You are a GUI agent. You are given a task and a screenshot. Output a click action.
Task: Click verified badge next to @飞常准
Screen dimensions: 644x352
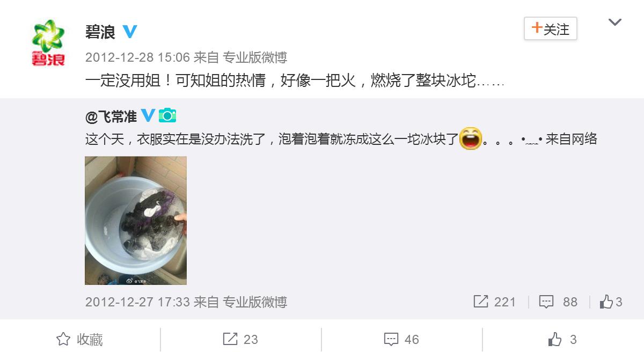(x=148, y=115)
